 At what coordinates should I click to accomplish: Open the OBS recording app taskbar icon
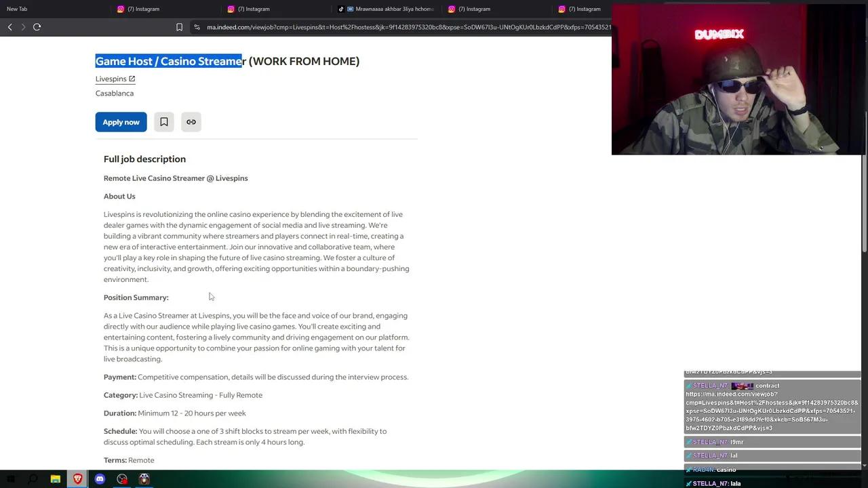[122, 479]
